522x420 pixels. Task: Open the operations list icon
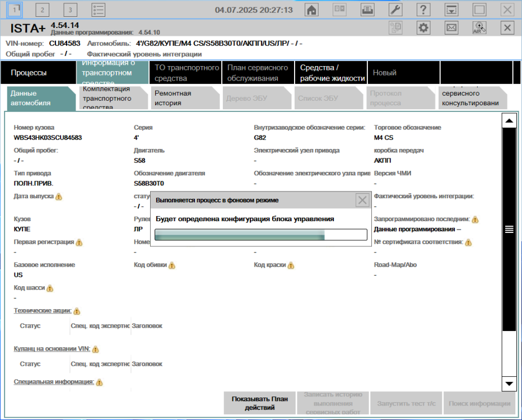[x=99, y=10]
